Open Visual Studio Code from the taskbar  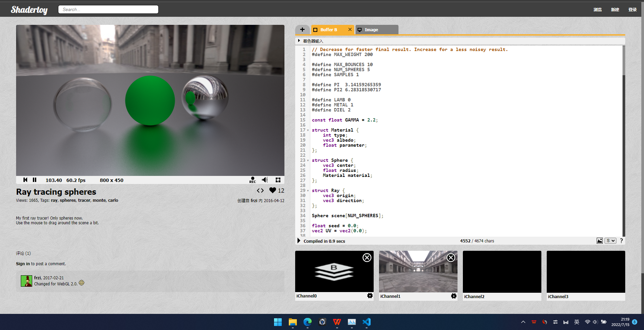coord(367,322)
